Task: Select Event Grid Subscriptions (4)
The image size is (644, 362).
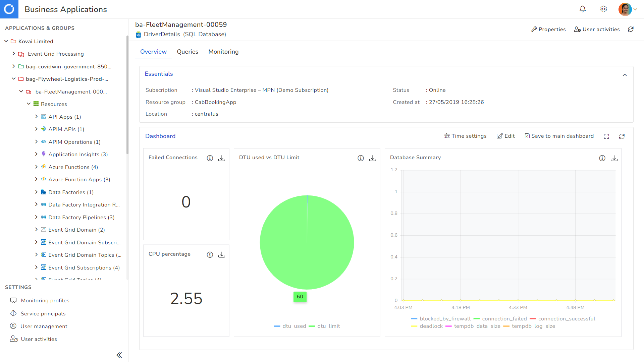Action: [x=84, y=267]
